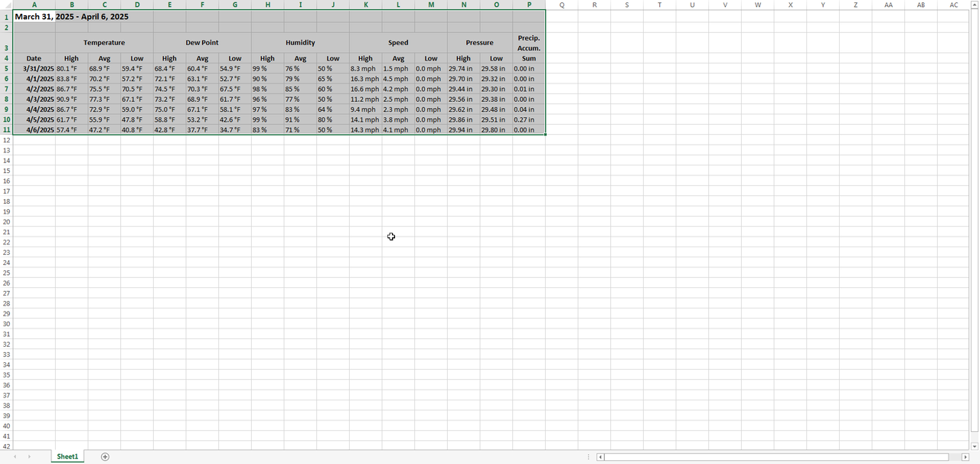This screenshot has height=464, width=980.
Task: Click the wind speed cell '8.3 mph'
Action: click(x=365, y=68)
